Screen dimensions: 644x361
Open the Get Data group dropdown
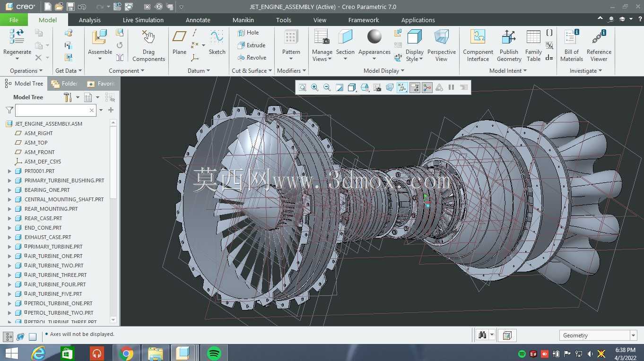click(69, 71)
